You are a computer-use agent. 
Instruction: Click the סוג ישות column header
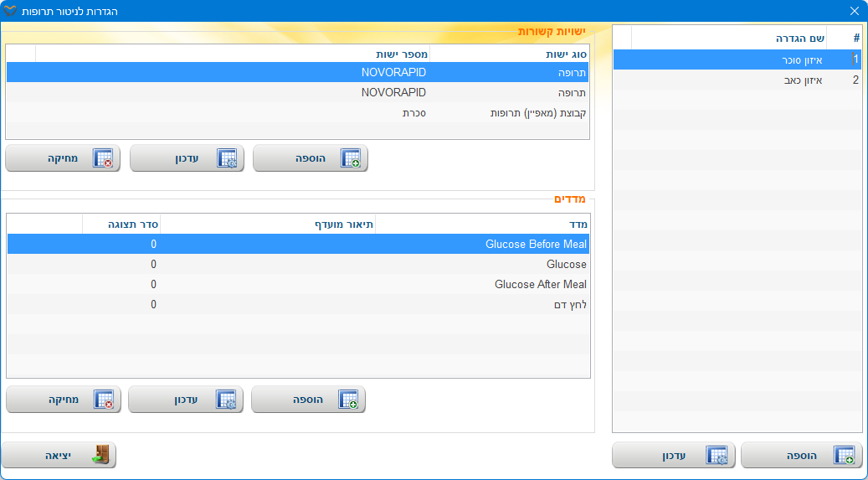510,54
